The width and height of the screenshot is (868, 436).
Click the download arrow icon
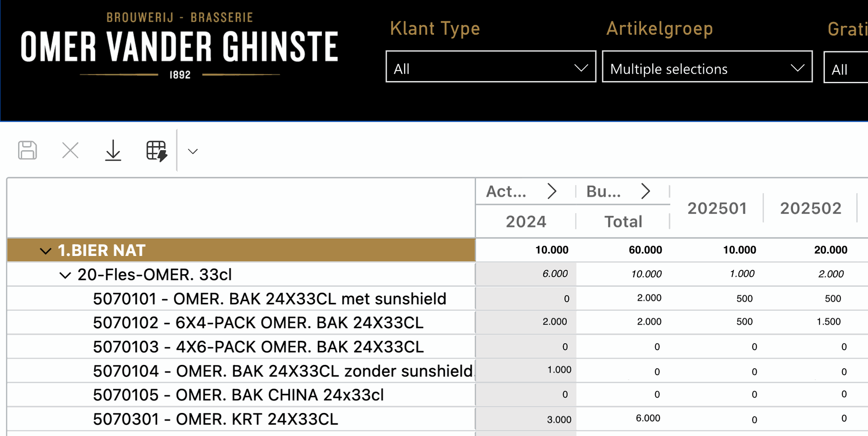click(113, 150)
